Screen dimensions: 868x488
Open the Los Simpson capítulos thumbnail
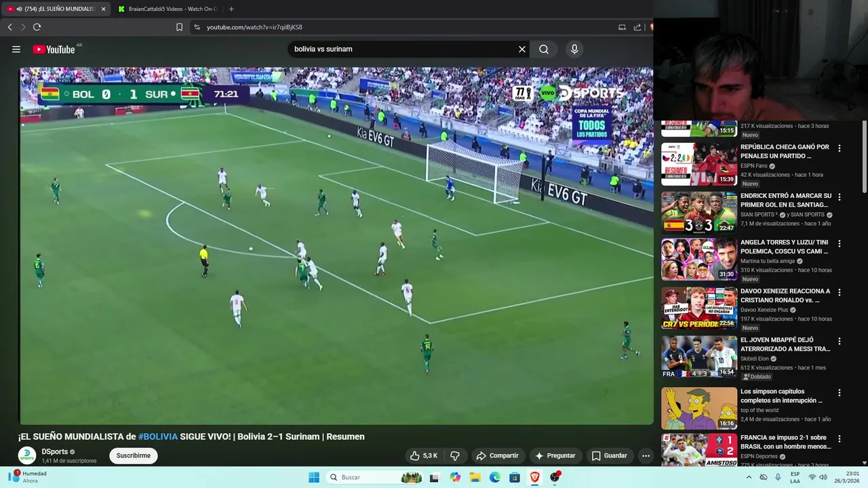point(699,408)
